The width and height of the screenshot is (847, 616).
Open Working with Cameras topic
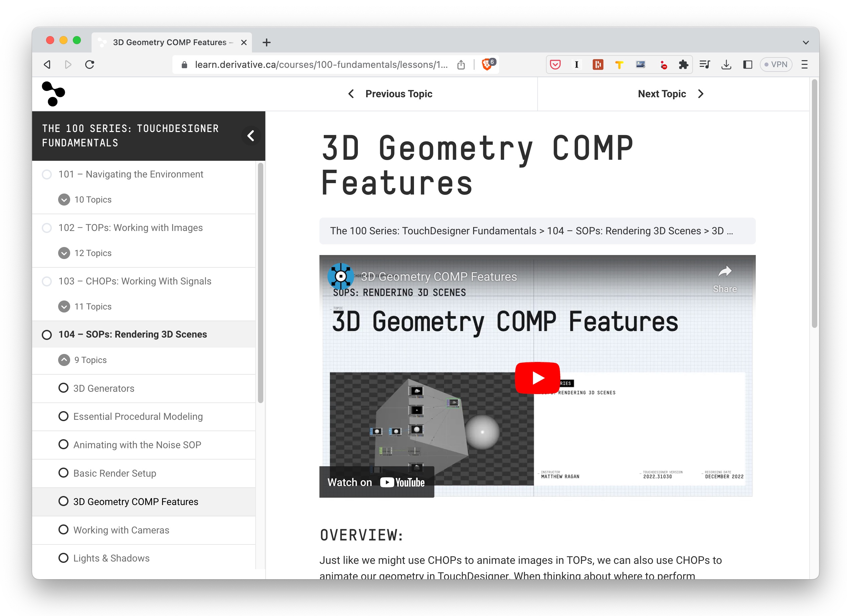(x=121, y=530)
